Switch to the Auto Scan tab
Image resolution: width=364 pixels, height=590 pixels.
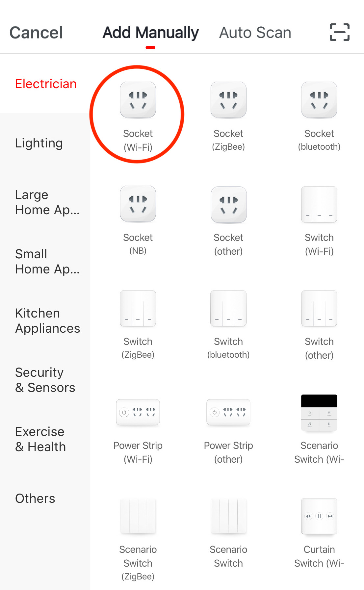tap(255, 33)
